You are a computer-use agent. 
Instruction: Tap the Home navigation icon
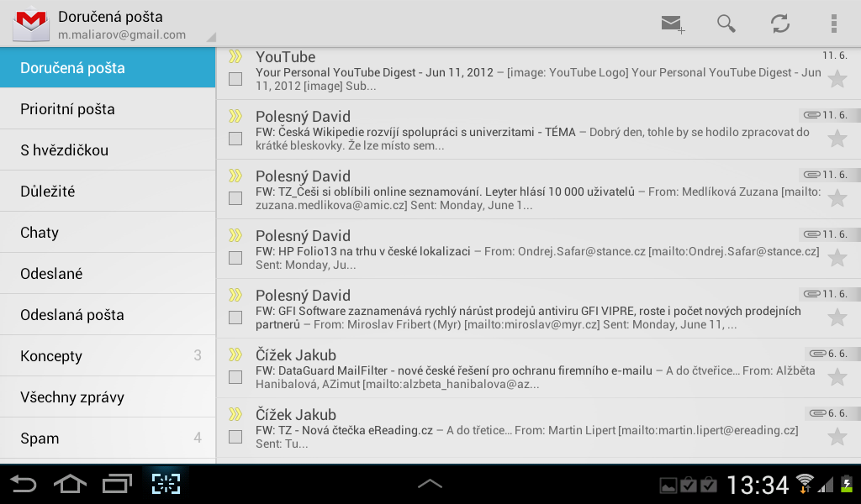click(x=71, y=483)
